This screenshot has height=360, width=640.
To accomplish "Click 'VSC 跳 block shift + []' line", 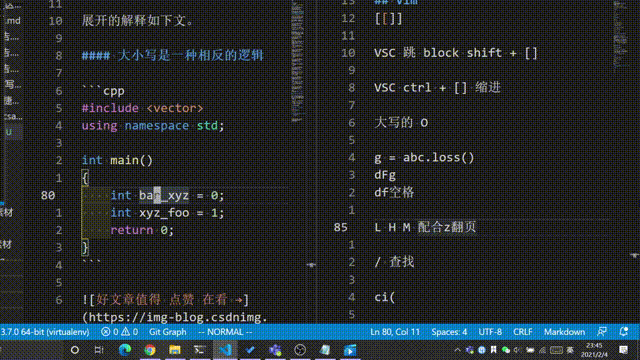I will click(x=456, y=53).
